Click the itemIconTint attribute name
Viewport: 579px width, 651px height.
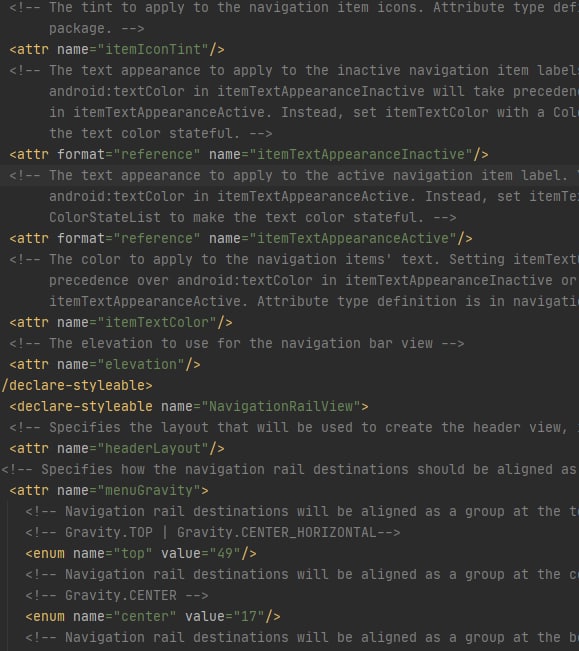click(153, 49)
